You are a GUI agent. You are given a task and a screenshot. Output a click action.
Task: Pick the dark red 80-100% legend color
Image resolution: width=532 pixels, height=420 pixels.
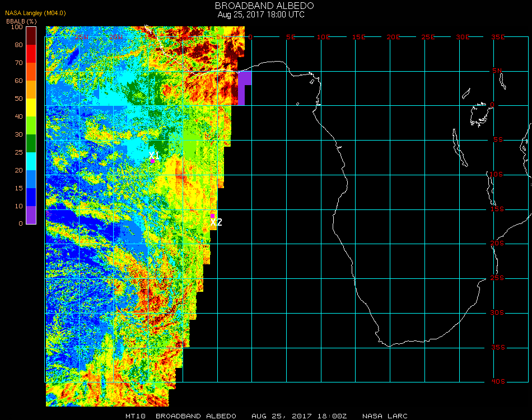point(31,36)
